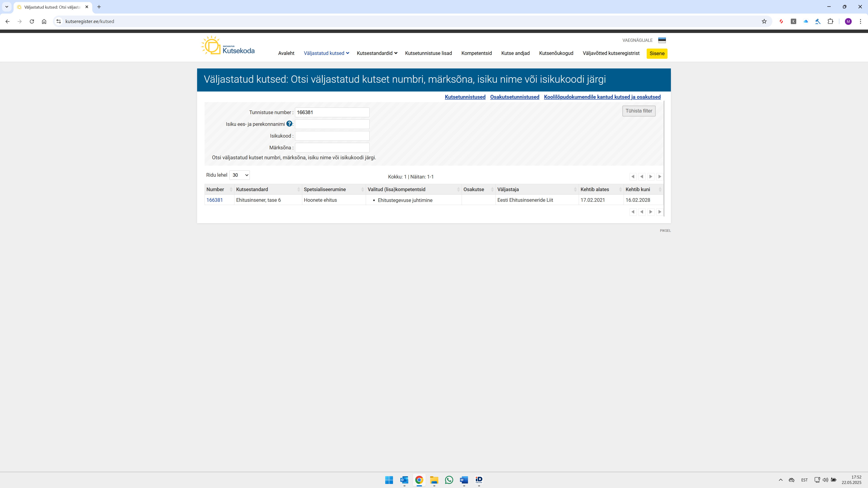This screenshot has width=868, height=488.
Task: Open Chrome three-dot menu
Action: pyautogui.click(x=860, y=21)
